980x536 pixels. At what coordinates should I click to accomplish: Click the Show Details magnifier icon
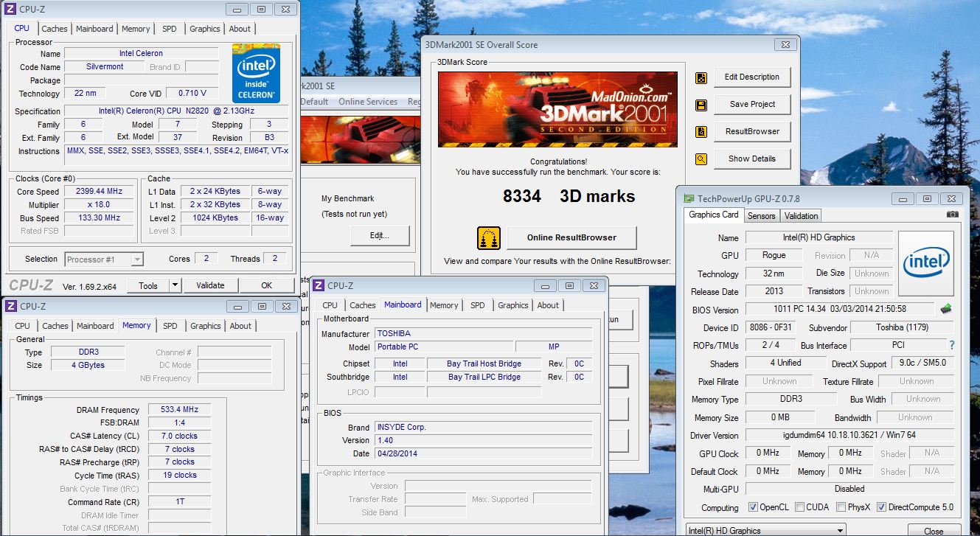pyautogui.click(x=701, y=159)
